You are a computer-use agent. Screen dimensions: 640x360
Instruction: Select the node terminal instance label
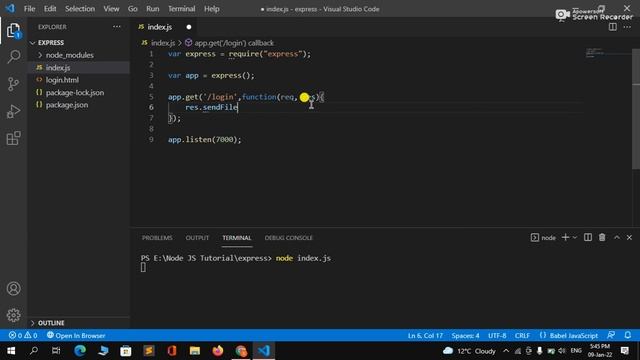pyautogui.click(x=543, y=238)
